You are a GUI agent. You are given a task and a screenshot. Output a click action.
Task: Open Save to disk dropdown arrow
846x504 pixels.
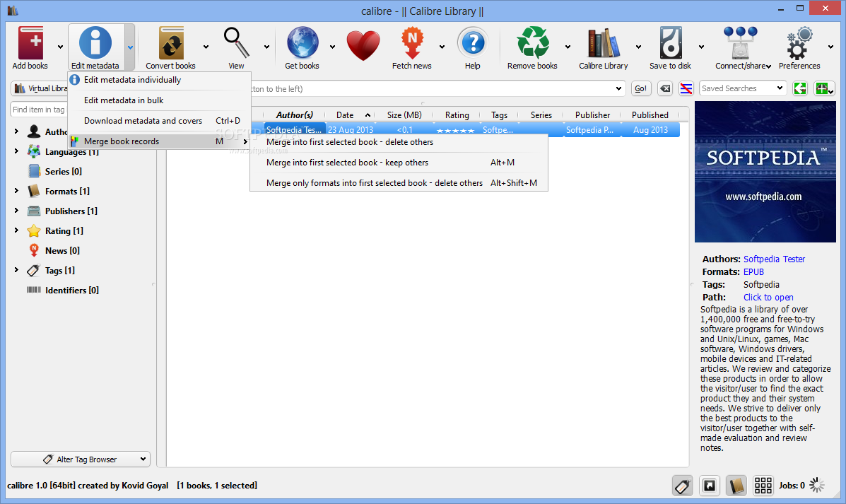(x=701, y=47)
